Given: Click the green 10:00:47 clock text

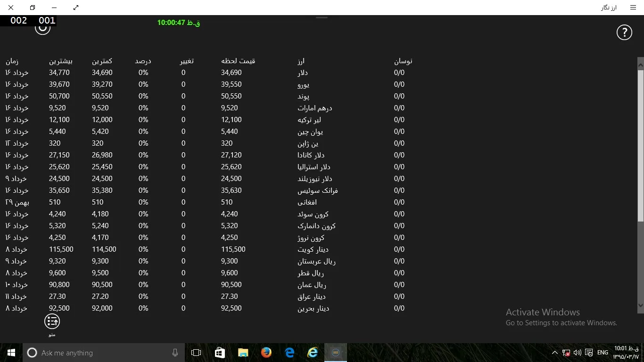Looking at the screenshot, I should pos(179,23).
